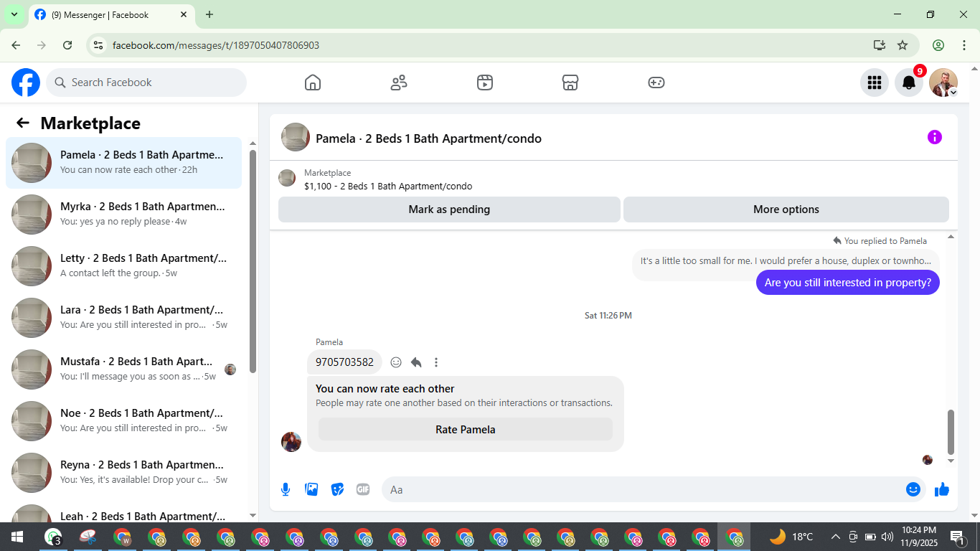Viewport: 980px width, 551px height.
Task: Click Mustafa's seen-by avatar indicator
Action: point(230,369)
